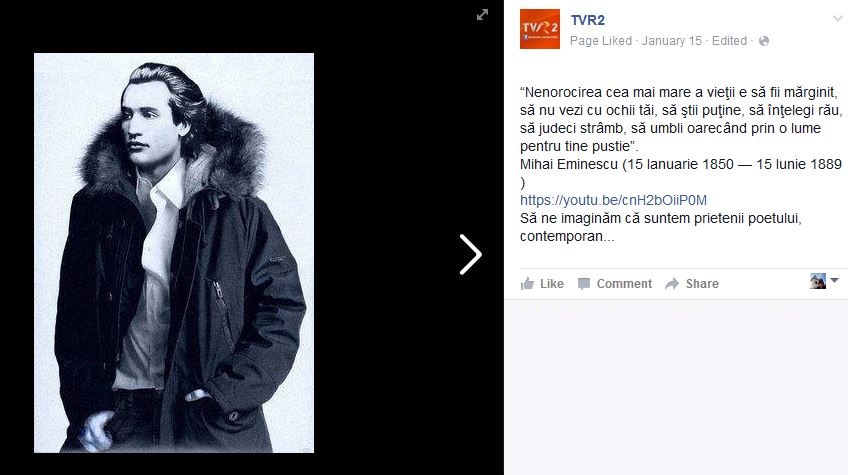
Task: Expand the profile picture identity selector
Action: pos(818,281)
